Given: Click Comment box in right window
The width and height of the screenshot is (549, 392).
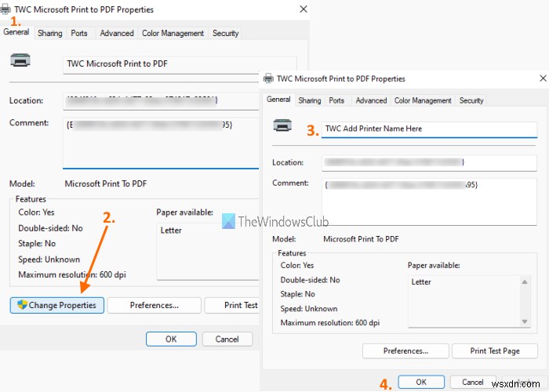Looking at the screenshot, I should point(429,201).
